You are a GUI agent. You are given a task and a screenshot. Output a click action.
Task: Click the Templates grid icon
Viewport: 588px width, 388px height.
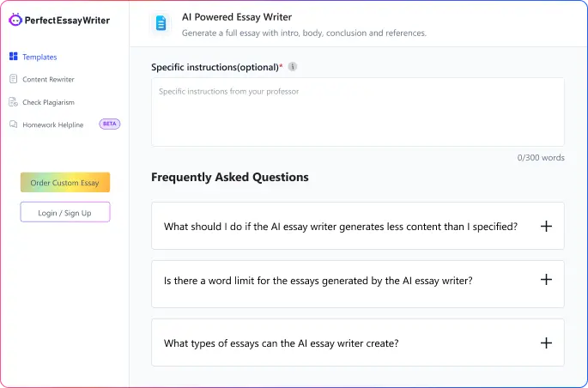pos(13,57)
